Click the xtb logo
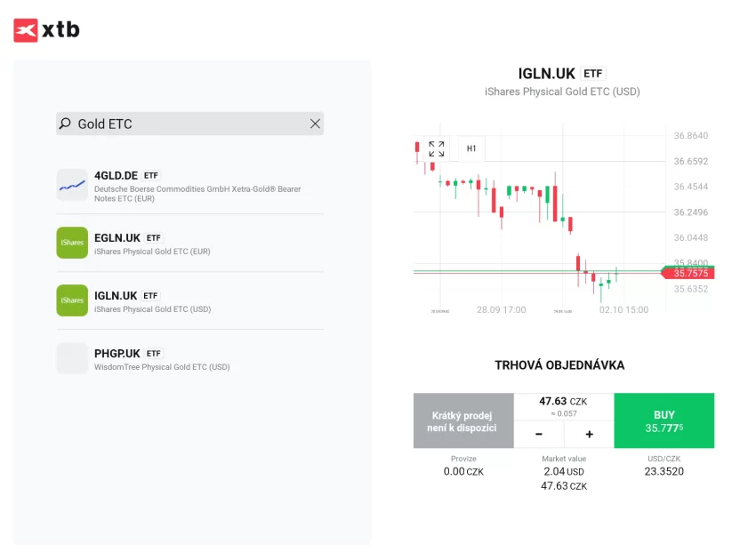756x560 pixels. point(46,29)
